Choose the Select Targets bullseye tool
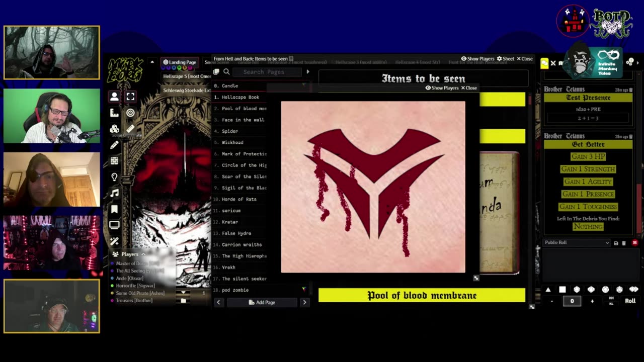The height and width of the screenshot is (362, 644). [130, 113]
